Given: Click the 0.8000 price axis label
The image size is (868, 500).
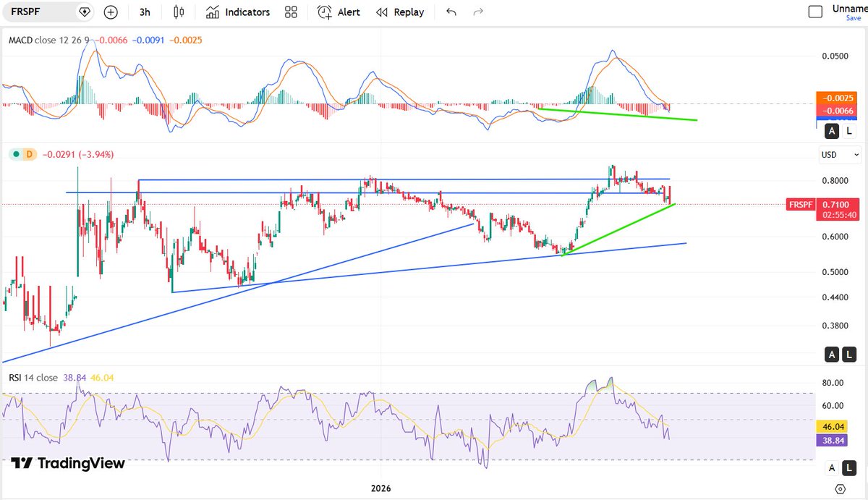Looking at the screenshot, I should point(834,181).
